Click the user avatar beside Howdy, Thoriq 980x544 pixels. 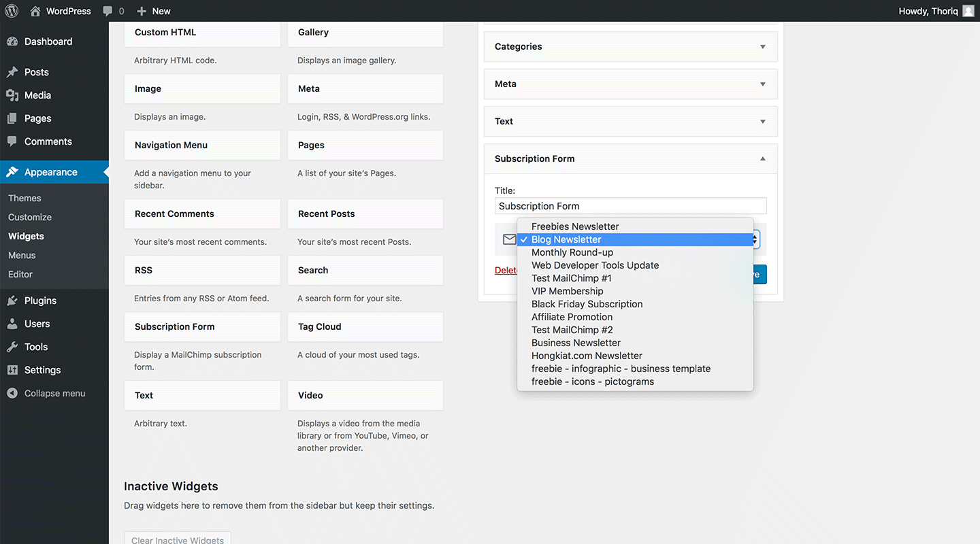pos(968,11)
